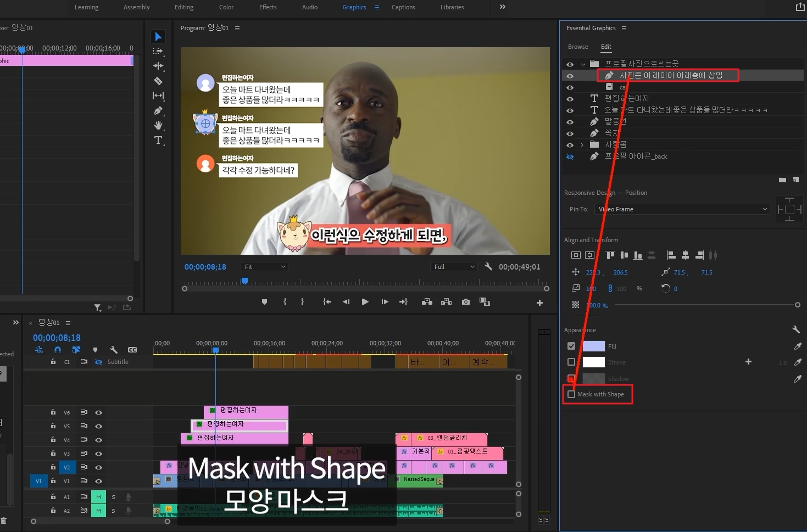Open the Fit zoom level dropdown
The height and width of the screenshot is (532, 807).
(x=264, y=267)
